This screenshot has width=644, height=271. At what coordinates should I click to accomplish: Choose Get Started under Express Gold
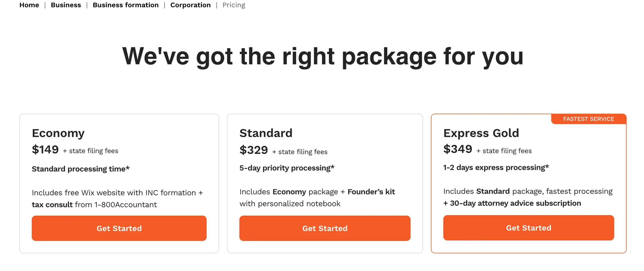(528, 228)
